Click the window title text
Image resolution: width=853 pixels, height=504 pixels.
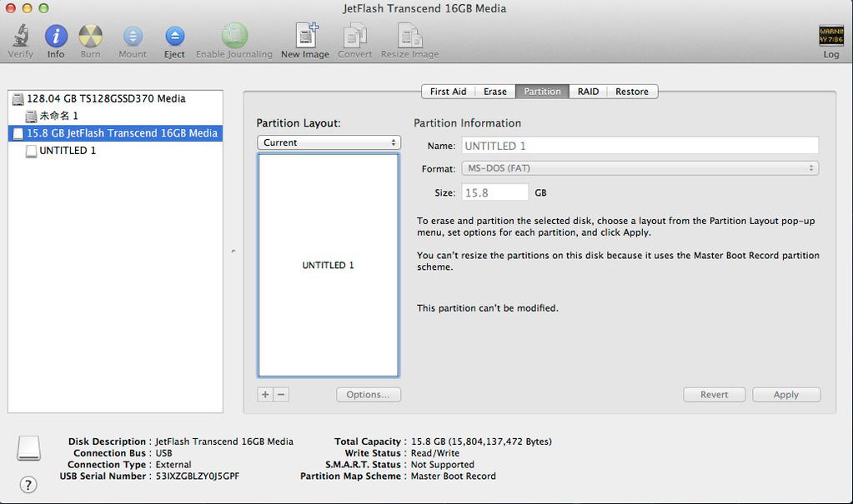[425, 8]
